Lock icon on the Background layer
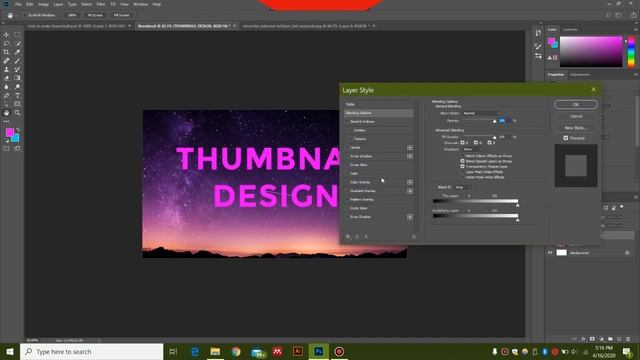Image resolution: width=640 pixels, height=360 pixels. tap(627, 253)
